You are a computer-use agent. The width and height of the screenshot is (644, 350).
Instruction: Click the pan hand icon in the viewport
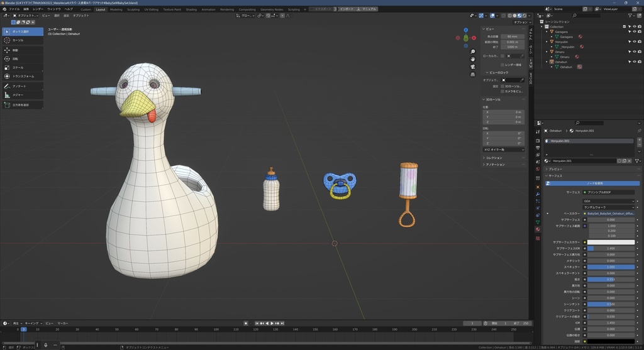point(473,59)
